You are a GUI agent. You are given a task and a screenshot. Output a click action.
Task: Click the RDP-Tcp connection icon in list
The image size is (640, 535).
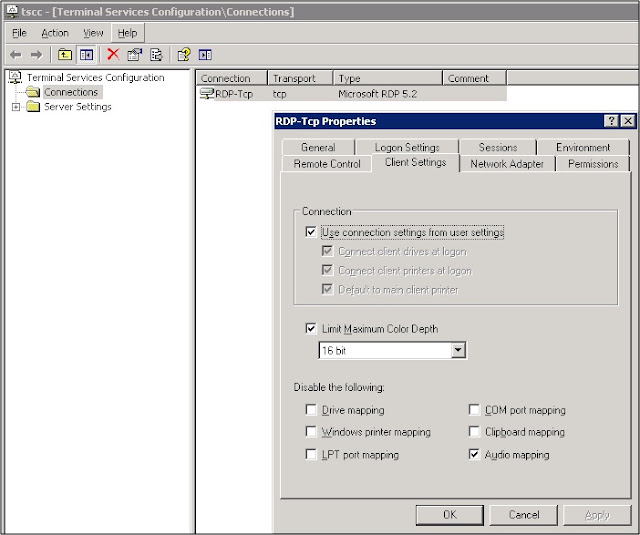click(x=207, y=94)
